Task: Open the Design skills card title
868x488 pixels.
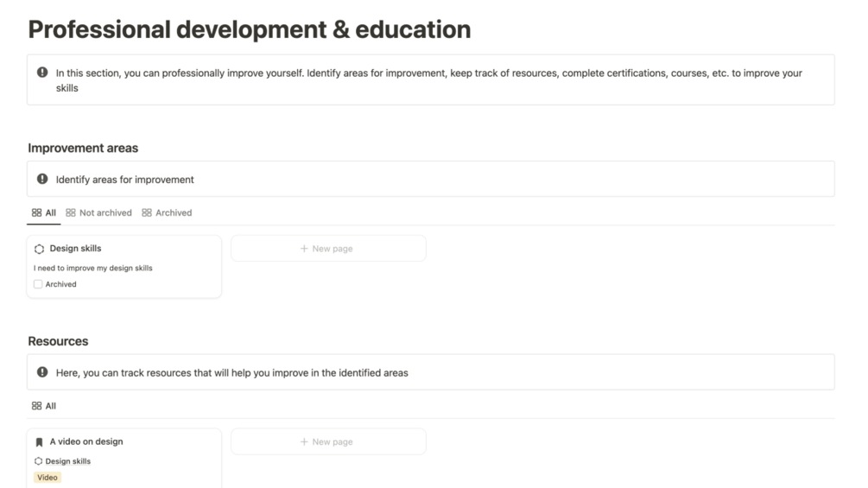Action: pyautogui.click(x=75, y=249)
